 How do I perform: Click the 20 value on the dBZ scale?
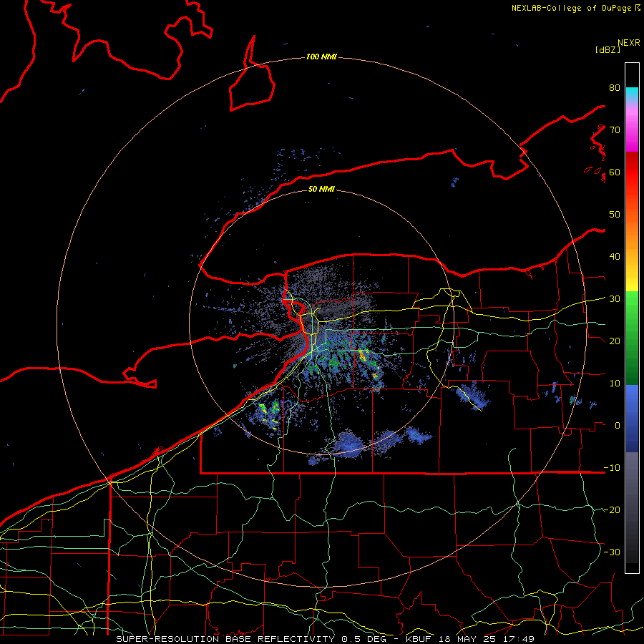tap(615, 341)
